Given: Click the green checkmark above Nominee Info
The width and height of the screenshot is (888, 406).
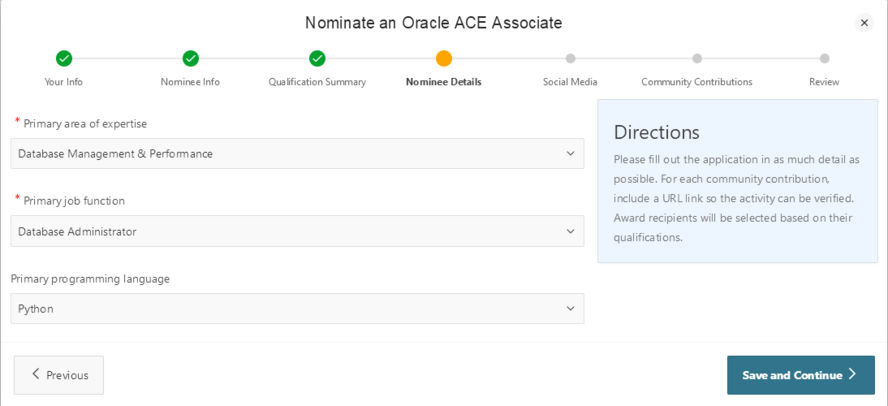Looking at the screenshot, I should [x=190, y=59].
